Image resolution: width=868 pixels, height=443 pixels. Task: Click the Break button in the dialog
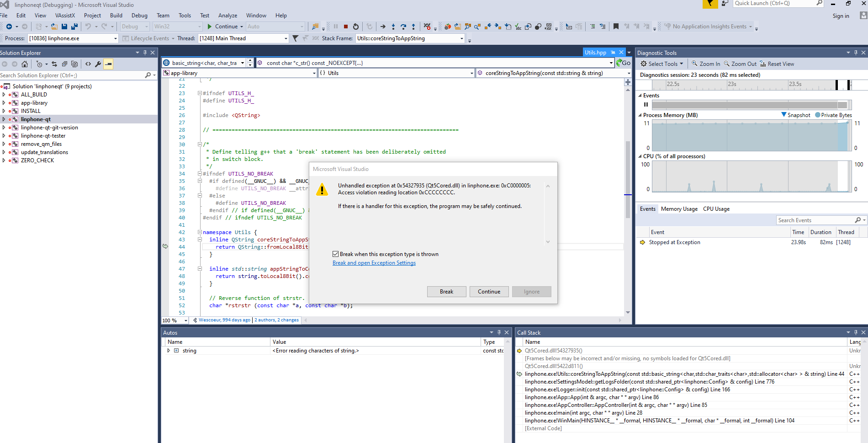point(446,292)
